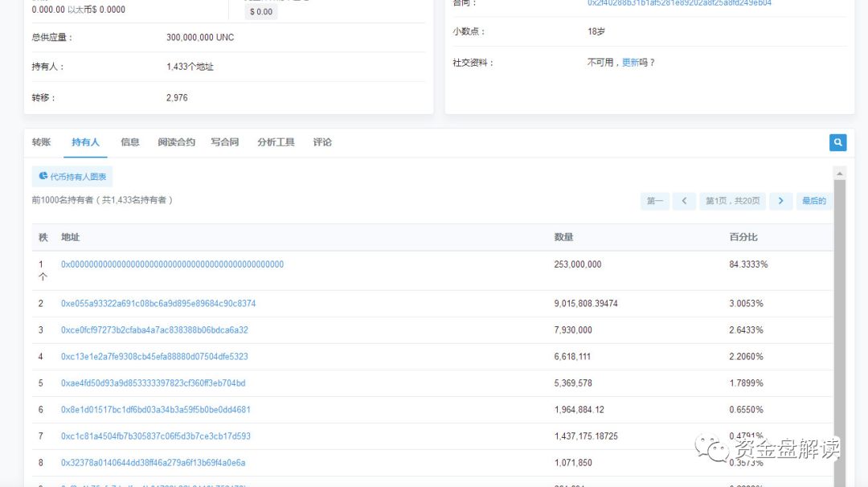868x487 pixels.
Task: Click the scrollbar up arrow
Action: [839, 174]
